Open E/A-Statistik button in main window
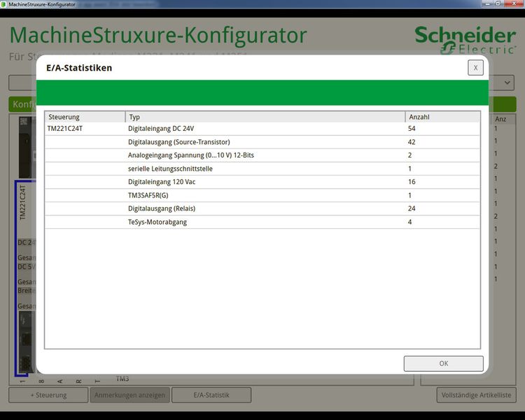The width and height of the screenshot is (525, 420). pyautogui.click(x=211, y=395)
